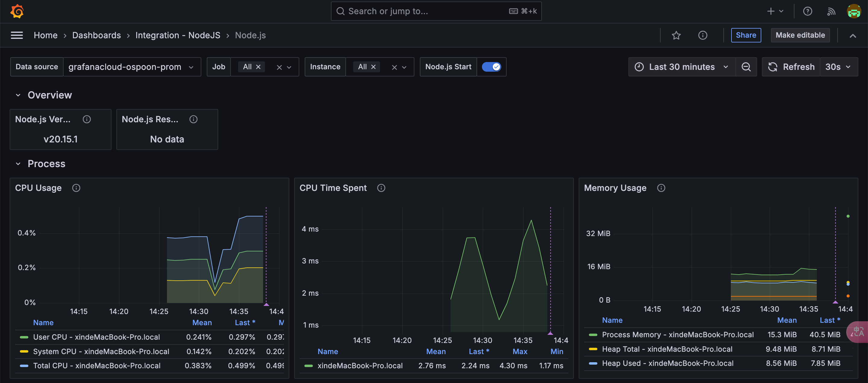This screenshot has height=383, width=868.
Task: Show info for Node.js Version panel
Action: point(87,120)
